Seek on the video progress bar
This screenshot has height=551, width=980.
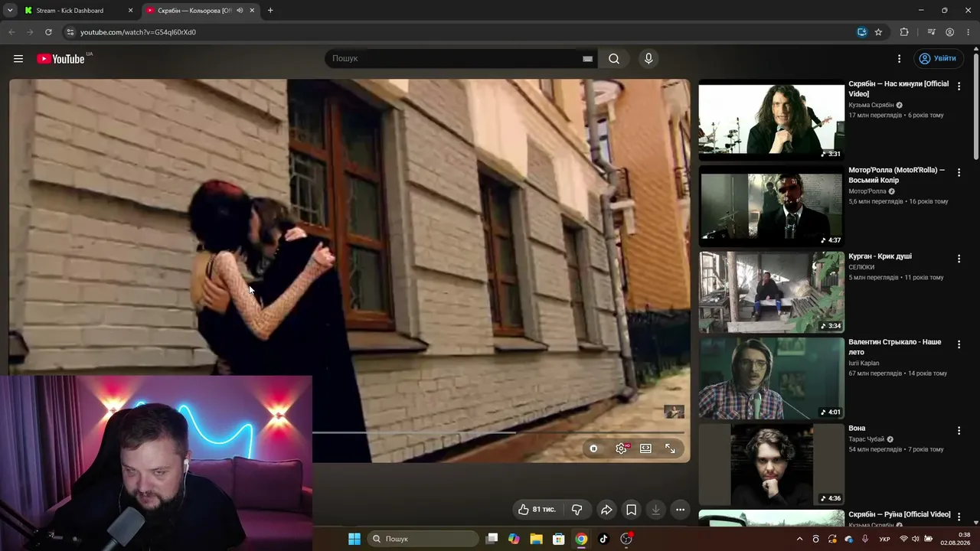[498, 432]
